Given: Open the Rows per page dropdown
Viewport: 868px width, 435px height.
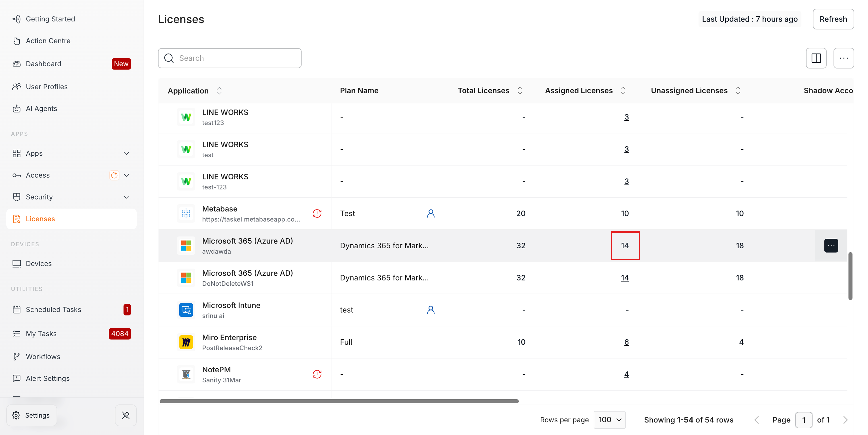Looking at the screenshot, I should pos(609,419).
